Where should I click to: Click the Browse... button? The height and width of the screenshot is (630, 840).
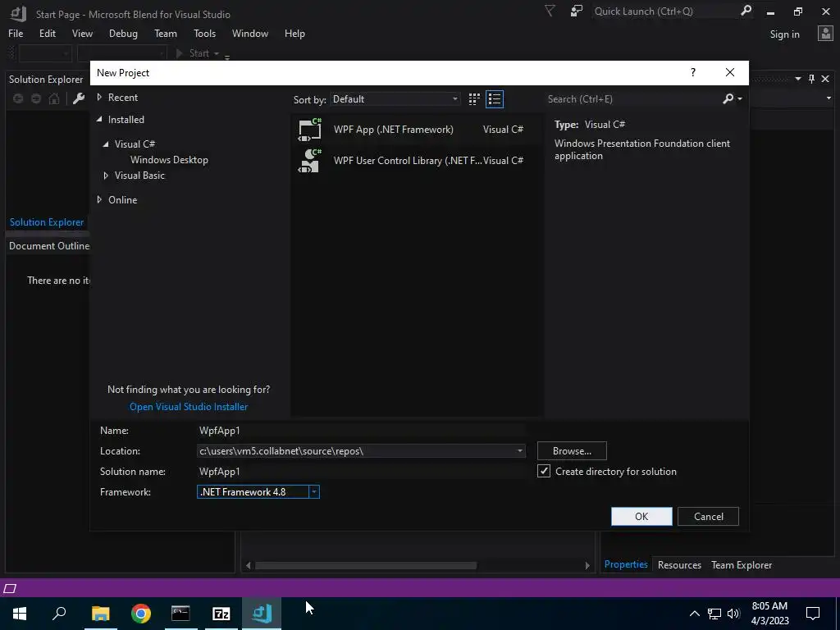pyautogui.click(x=572, y=451)
